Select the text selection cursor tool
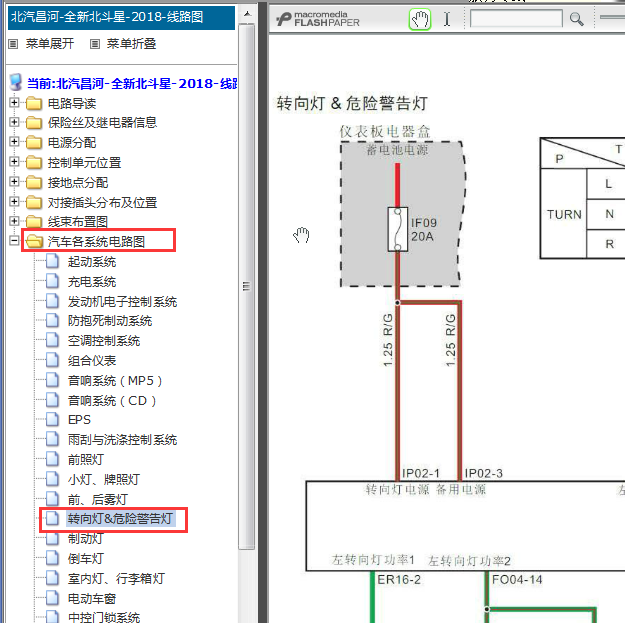 tap(447, 19)
